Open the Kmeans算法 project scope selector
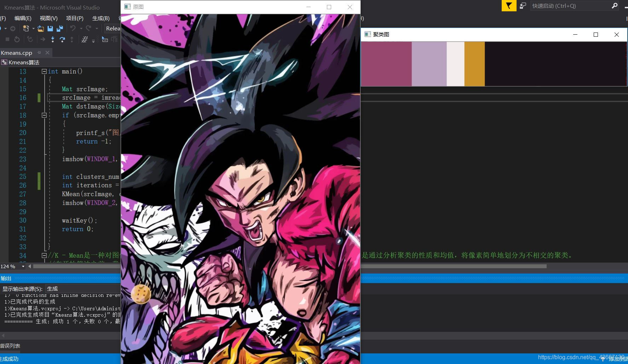628x364 pixels. tap(60, 62)
